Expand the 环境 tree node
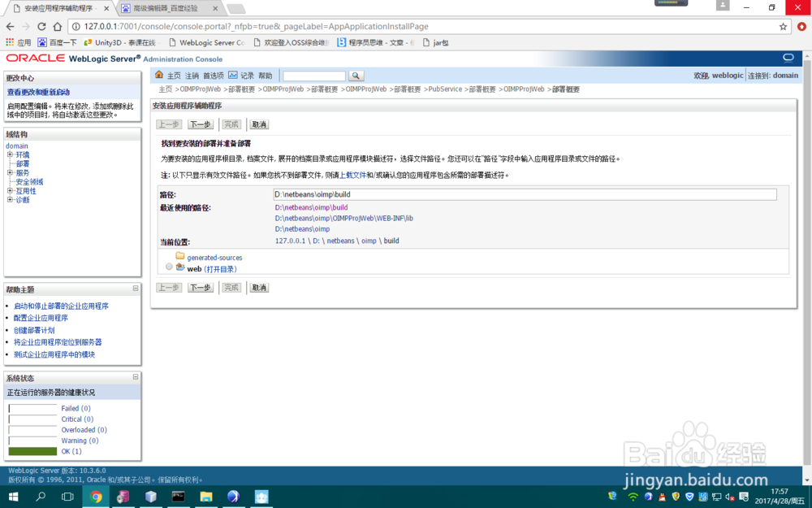812x508 pixels. (9, 154)
